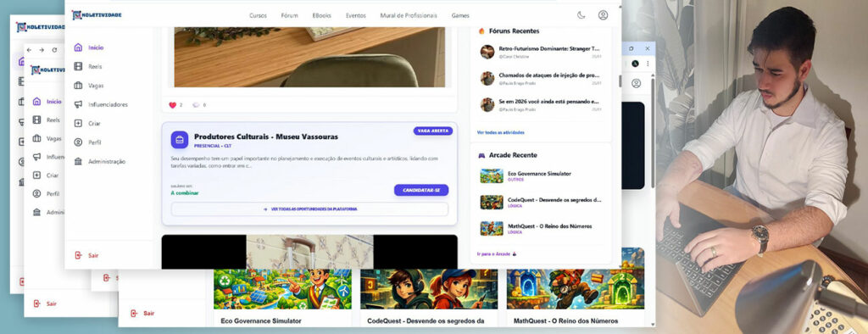Click Ver todas as oportunidades da plataforma
Image resolution: width=868 pixels, height=334 pixels.
pos(309,209)
